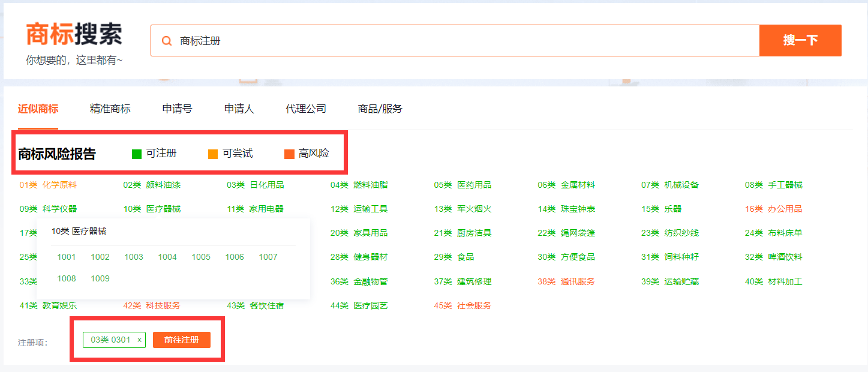Choose class 22类 绳网袋篷
The height and width of the screenshot is (372, 868).
[x=566, y=233]
